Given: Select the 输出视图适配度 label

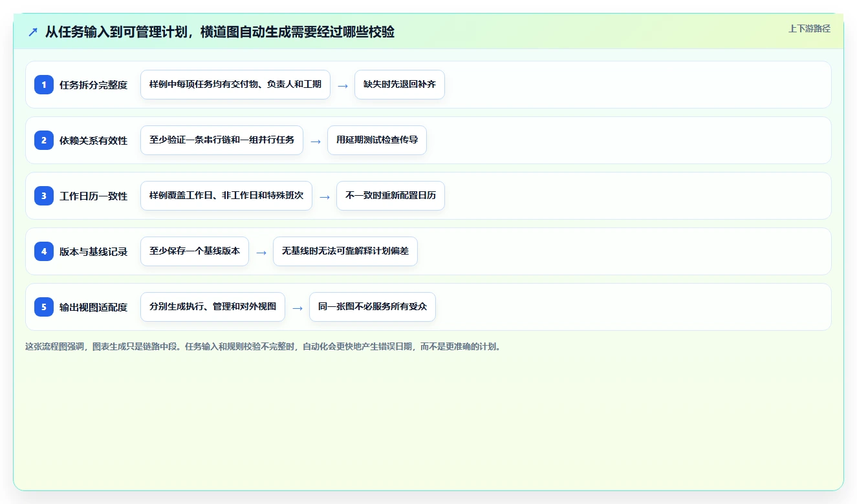Looking at the screenshot, I should click(93, 307).
